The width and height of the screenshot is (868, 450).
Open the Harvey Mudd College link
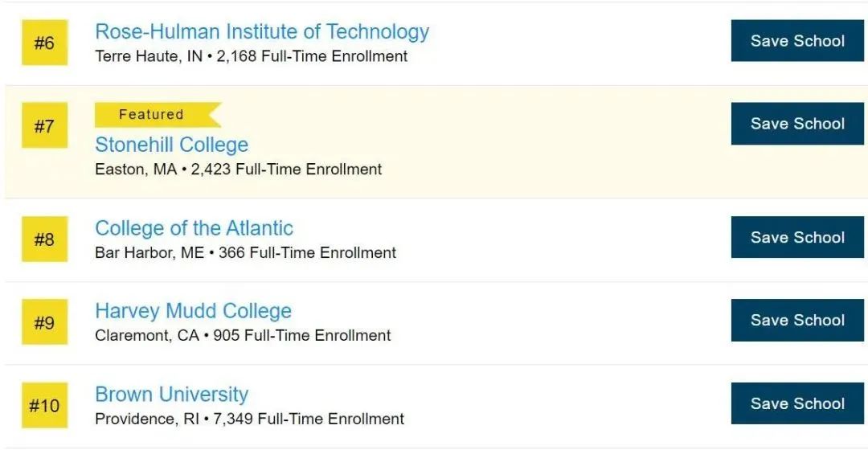tap(193, 311)
